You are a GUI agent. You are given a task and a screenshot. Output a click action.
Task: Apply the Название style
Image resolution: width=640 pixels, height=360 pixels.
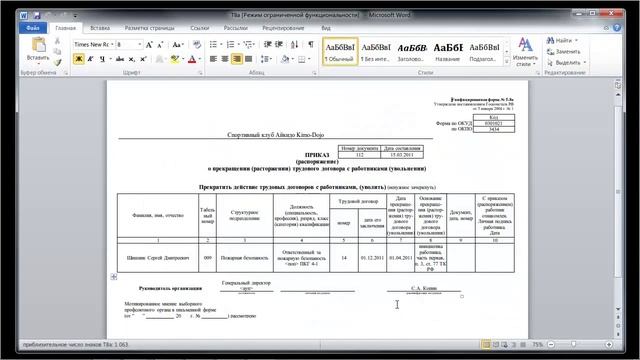coord(448,51)
